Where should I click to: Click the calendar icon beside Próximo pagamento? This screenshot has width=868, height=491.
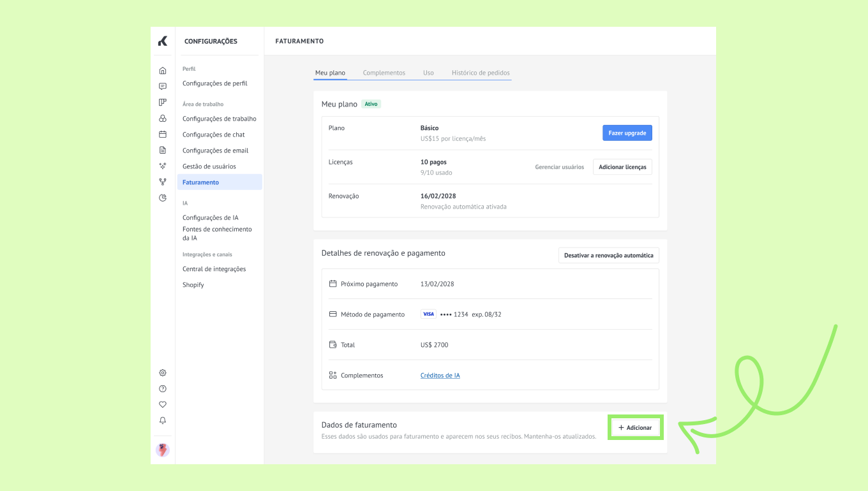[333, 284]
